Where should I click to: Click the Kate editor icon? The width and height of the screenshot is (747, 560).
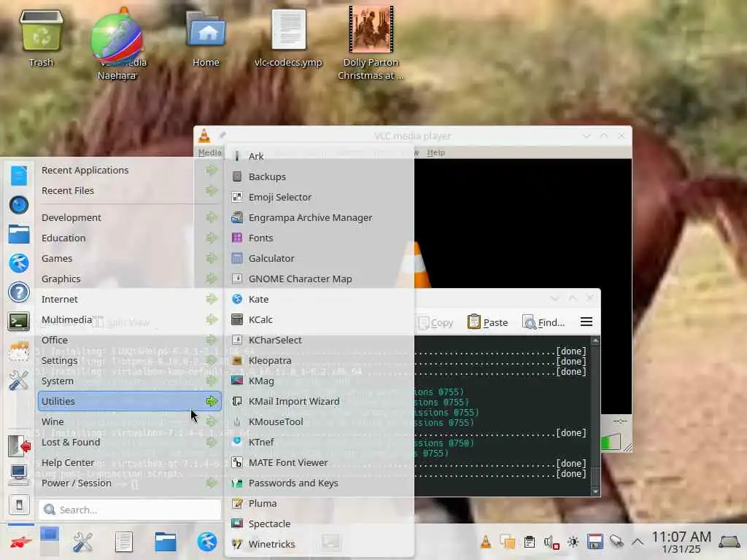[x=237, y=299]
